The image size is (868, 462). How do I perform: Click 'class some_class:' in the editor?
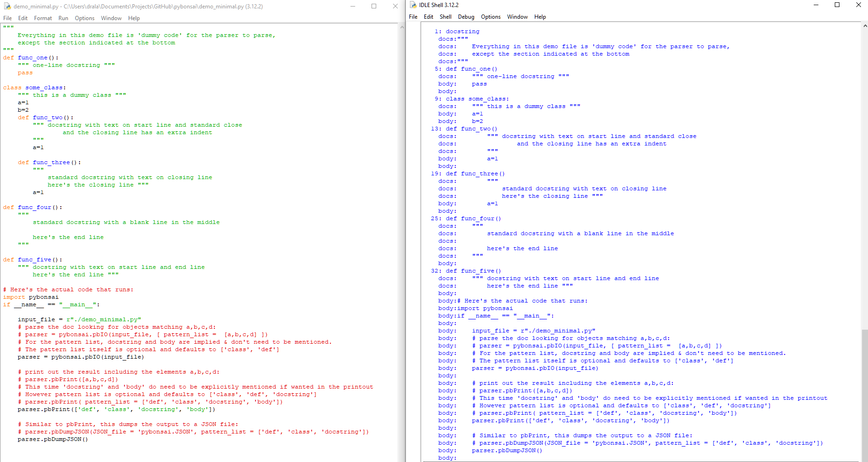(x=35, y=88)
